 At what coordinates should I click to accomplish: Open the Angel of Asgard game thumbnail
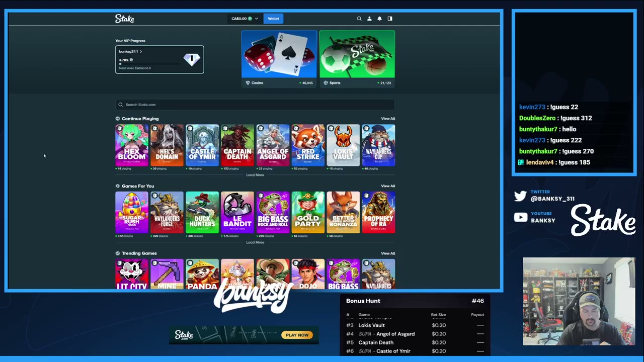[273, 145]
